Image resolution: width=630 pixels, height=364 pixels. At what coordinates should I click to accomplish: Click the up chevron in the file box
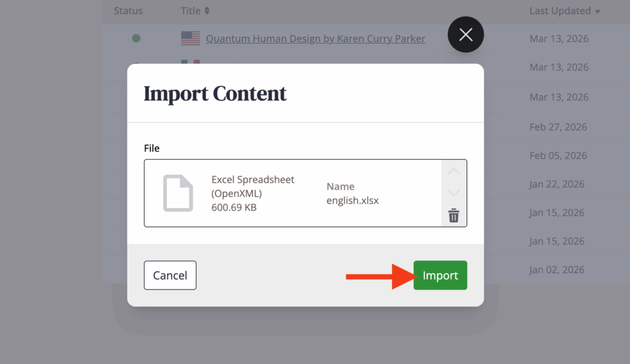pyautogui.click(x=453, y=172)
